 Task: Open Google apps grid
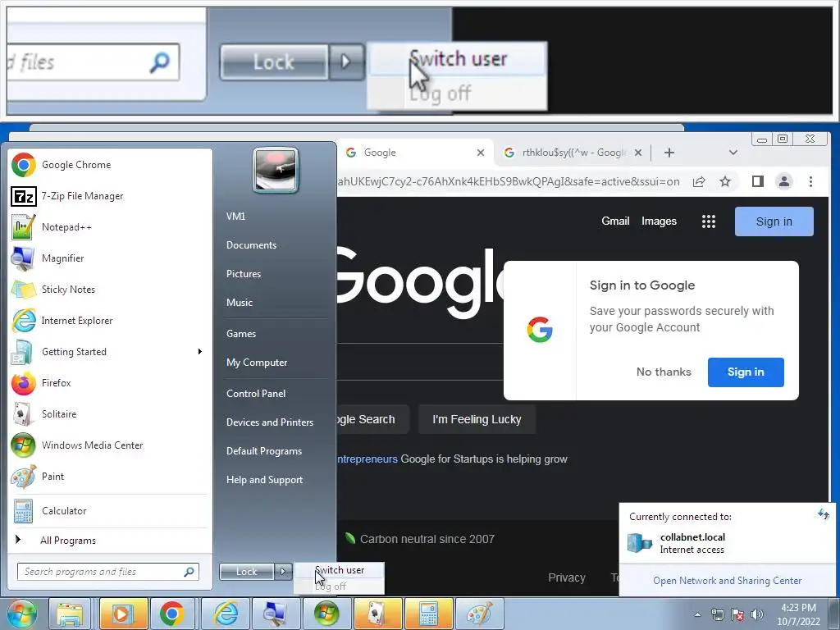tap(709, 221)
